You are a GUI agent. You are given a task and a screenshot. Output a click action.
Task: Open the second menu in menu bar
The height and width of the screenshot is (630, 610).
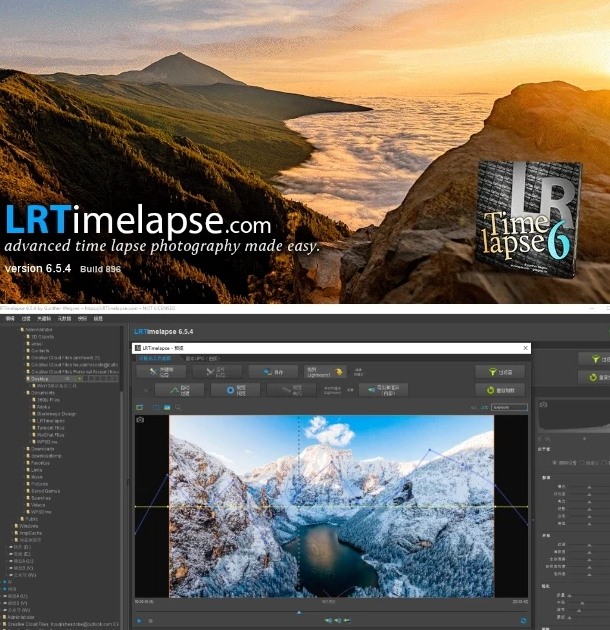coord(26,319)
